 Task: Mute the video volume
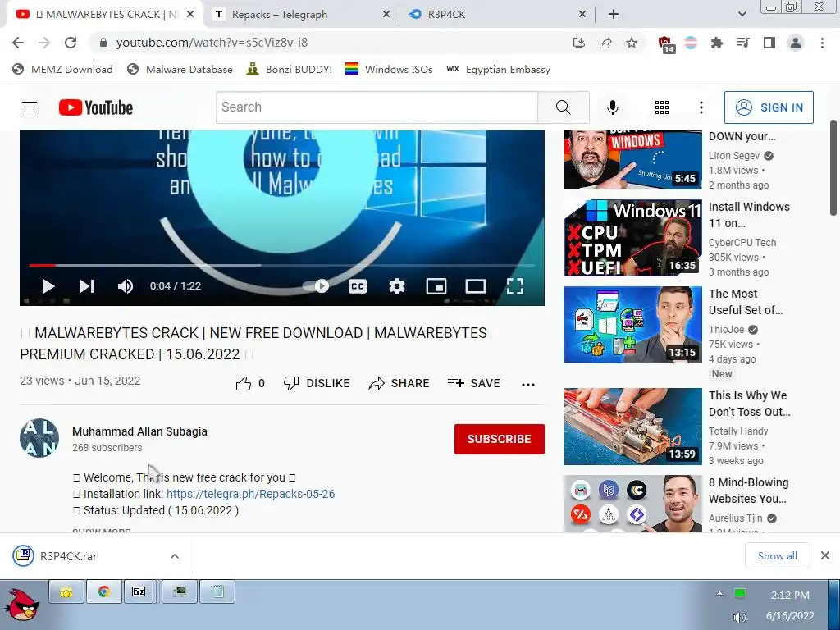click(x=126, y=286)
